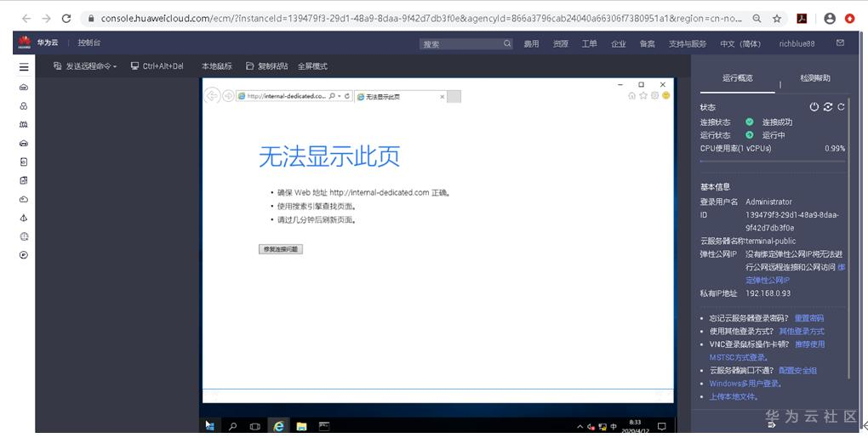Open new tab button in remote IE

454,97
